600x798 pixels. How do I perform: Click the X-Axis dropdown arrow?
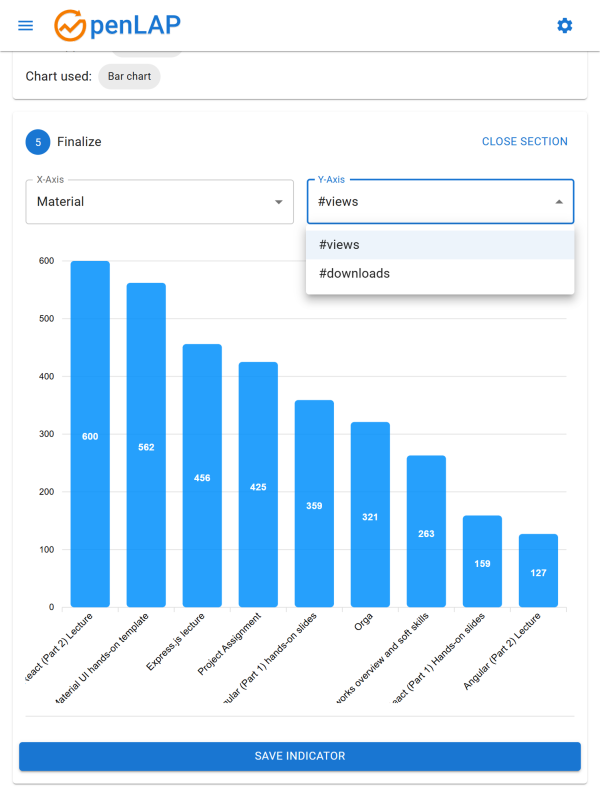click(278, 202)
